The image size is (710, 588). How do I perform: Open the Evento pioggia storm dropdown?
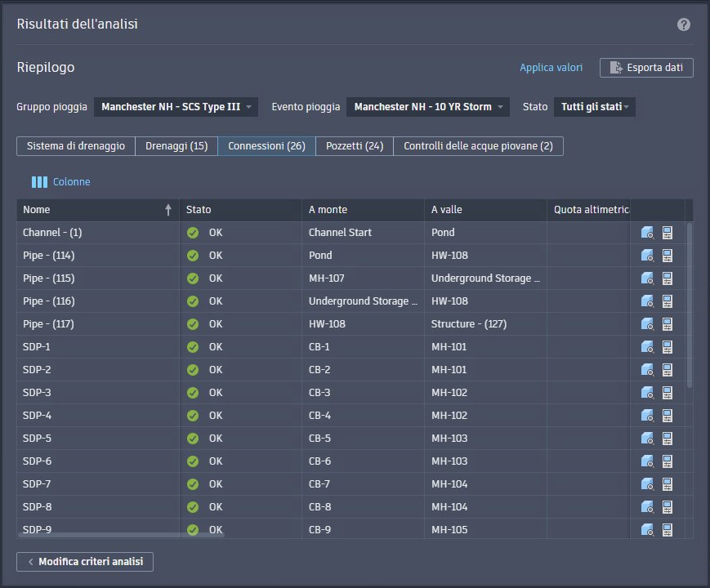428,107
